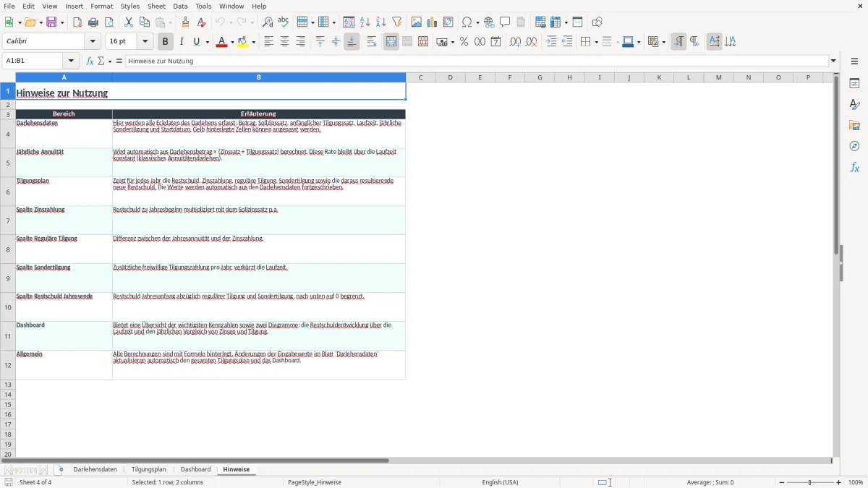Toggle Merge and Center Cells
The image size is (868, 488).
[x=391, y=42]
